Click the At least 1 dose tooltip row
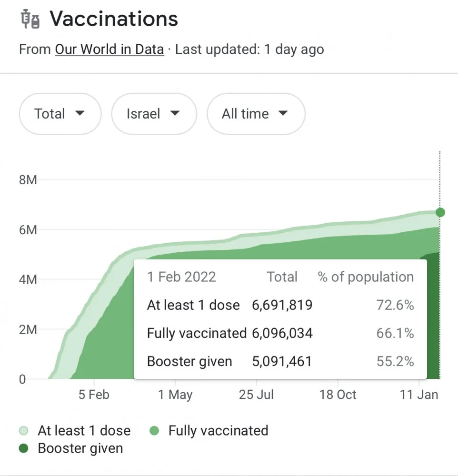Screen dimensions: 458x476 (x=280, y=305)
